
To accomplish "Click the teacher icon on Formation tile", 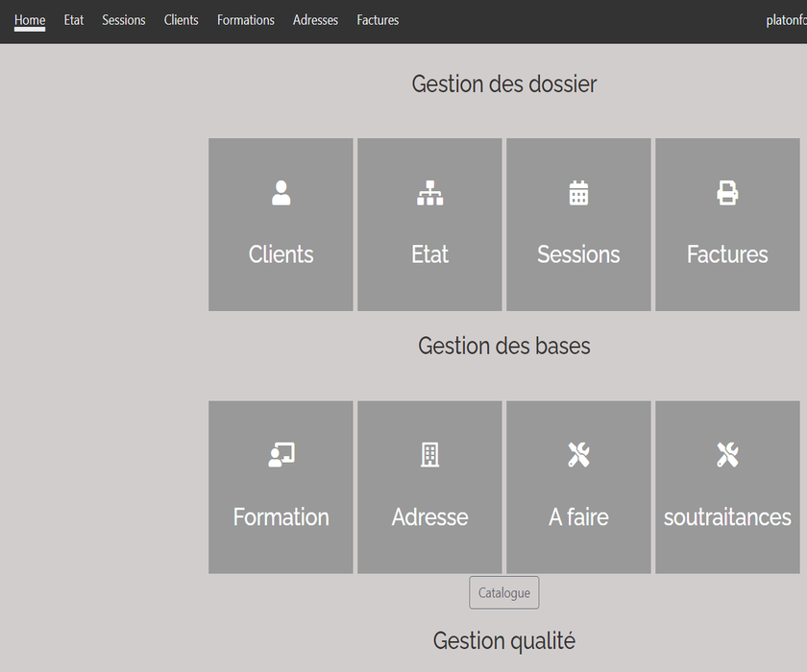I will coord(281,455).
